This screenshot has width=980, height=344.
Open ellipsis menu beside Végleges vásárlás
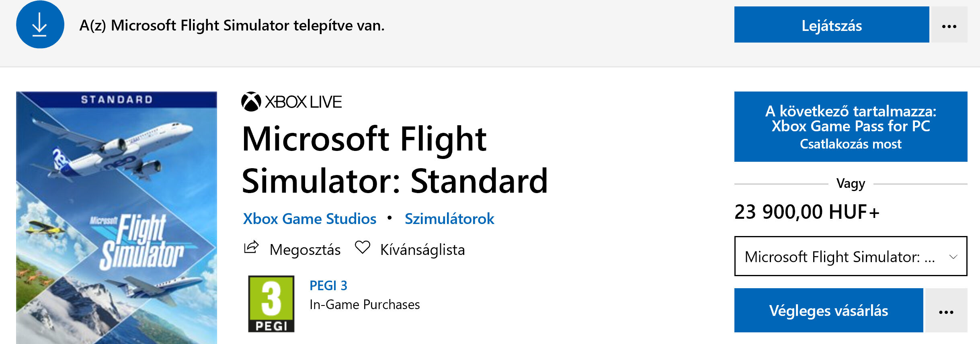[x=946, y=311]
